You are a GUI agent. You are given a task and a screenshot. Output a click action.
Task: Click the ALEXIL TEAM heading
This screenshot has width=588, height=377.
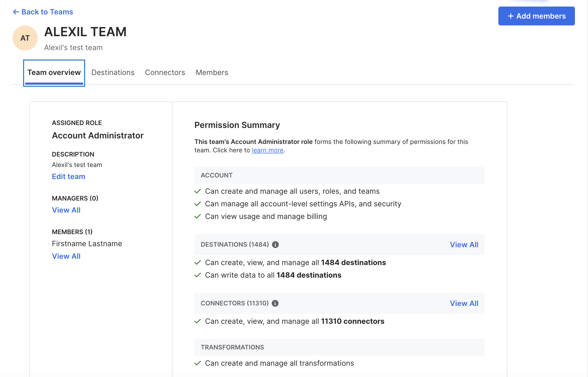point(85,32)
